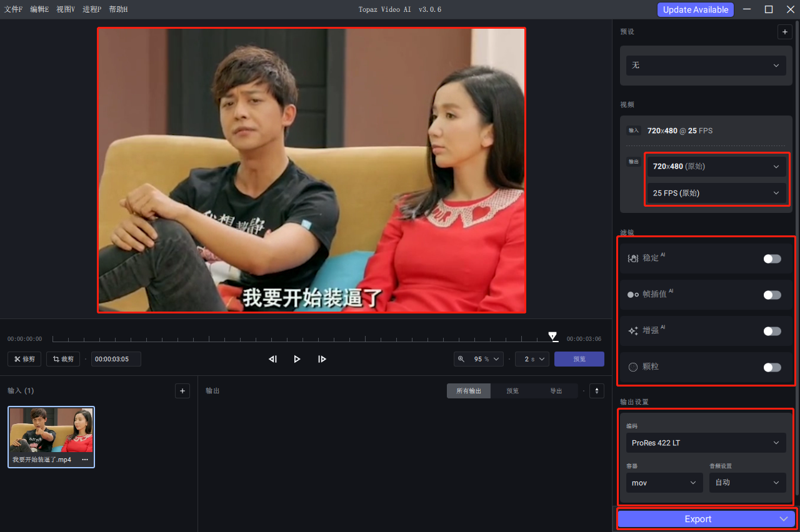The image size is (800, 532).
Task: Open options menu of 我要开始装逼了.mp4
Action: point(85,460)
